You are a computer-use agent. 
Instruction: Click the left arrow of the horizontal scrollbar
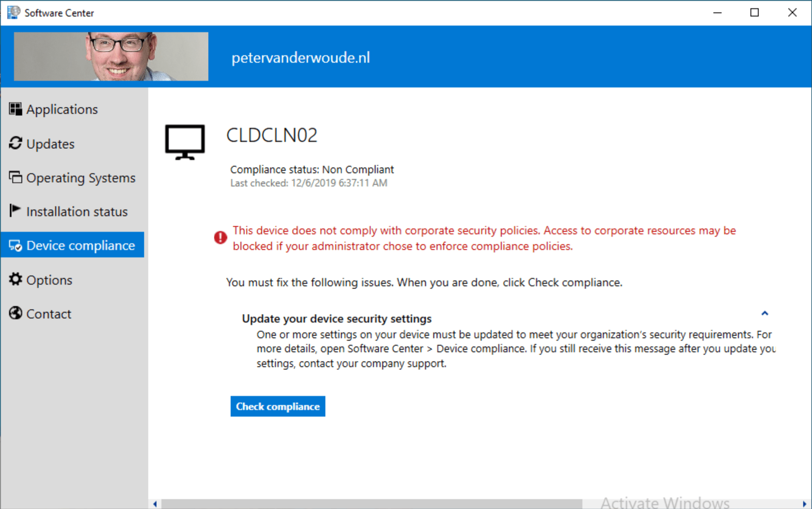coord(155,503)
